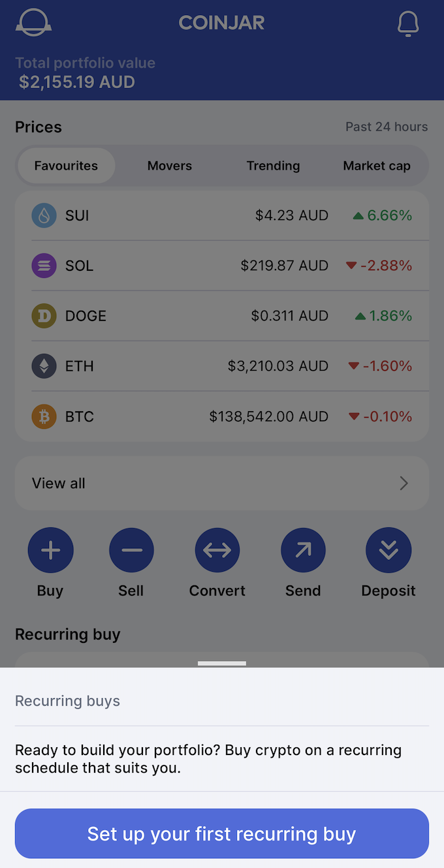Viewport: 444px width, 868px height.
Task: Tap the Past 24 hours label
Action: (387, 127)
